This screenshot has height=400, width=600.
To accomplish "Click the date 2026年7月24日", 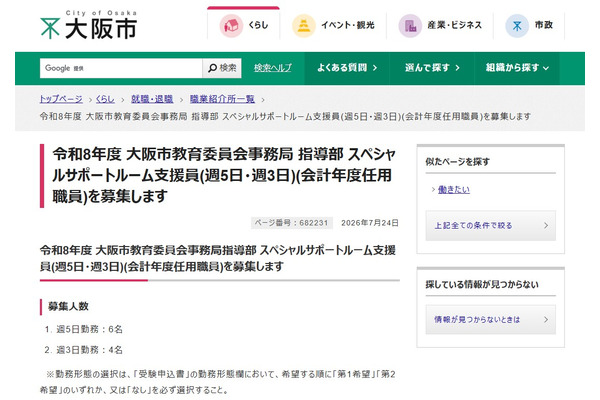I will [370, 223].
